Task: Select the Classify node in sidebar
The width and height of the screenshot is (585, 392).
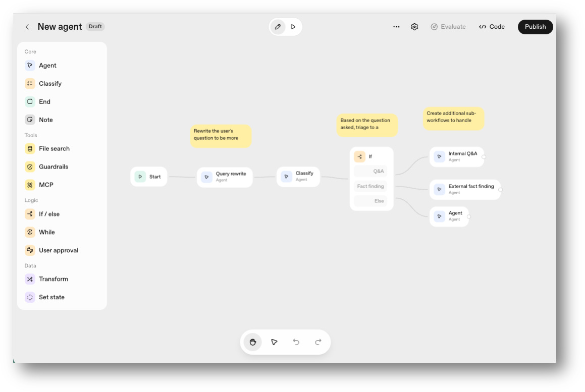Action: pyautogui.click(x=50, y=84)
